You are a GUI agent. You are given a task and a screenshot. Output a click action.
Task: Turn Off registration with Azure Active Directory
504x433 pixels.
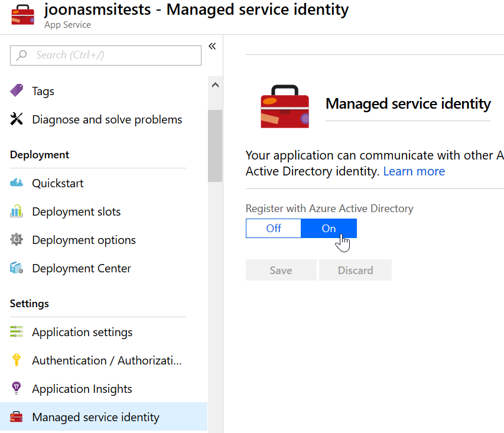pos(273,228)
